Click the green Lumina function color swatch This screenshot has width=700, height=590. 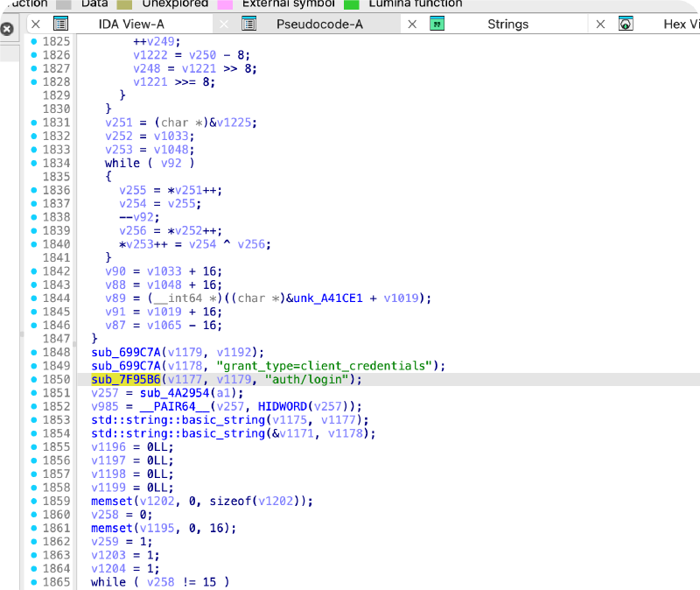pyautogui.click(x=352, y=4)
